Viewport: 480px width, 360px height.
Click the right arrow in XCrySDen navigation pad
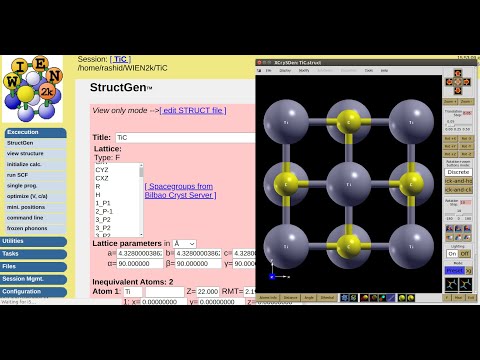click(x=467, y=82)
